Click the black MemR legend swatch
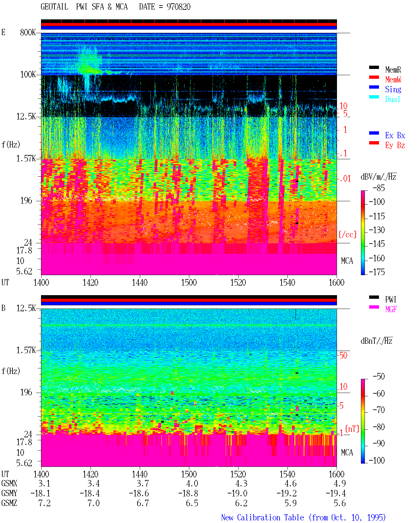The width and height of the screenshot is (420, 523). pyautogui.click(x=374, y=68)
